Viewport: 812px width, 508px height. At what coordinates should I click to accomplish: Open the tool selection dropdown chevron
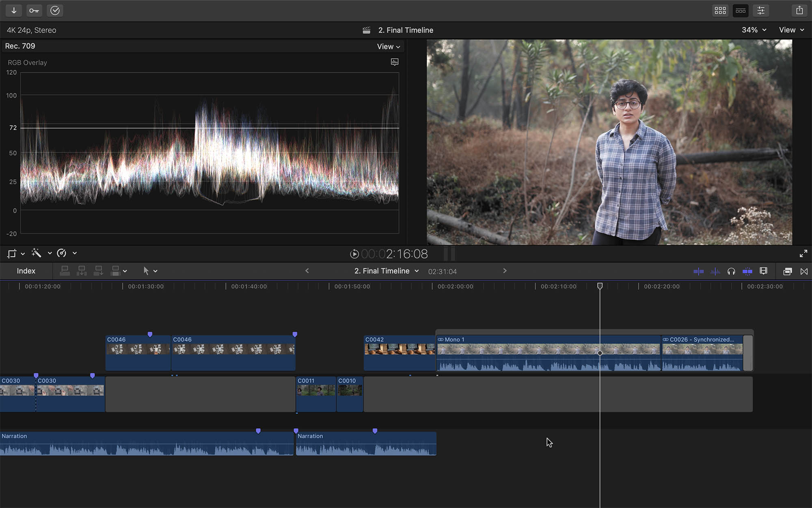[x=155, y=271]
